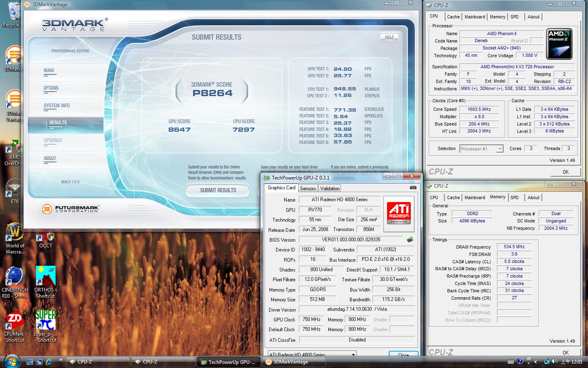The width and height of the screenshot is (588, 368).
Task: Click the AMD Phenom II logo in CPU-Z
Action: (x=559, y=44)
